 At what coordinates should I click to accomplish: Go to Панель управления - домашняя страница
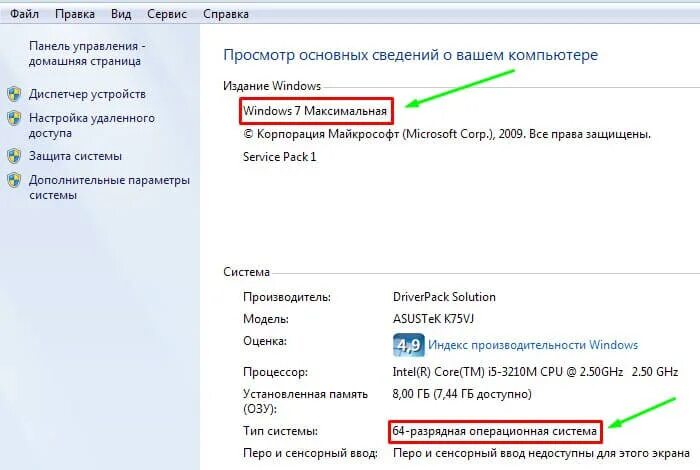(87, 54)
